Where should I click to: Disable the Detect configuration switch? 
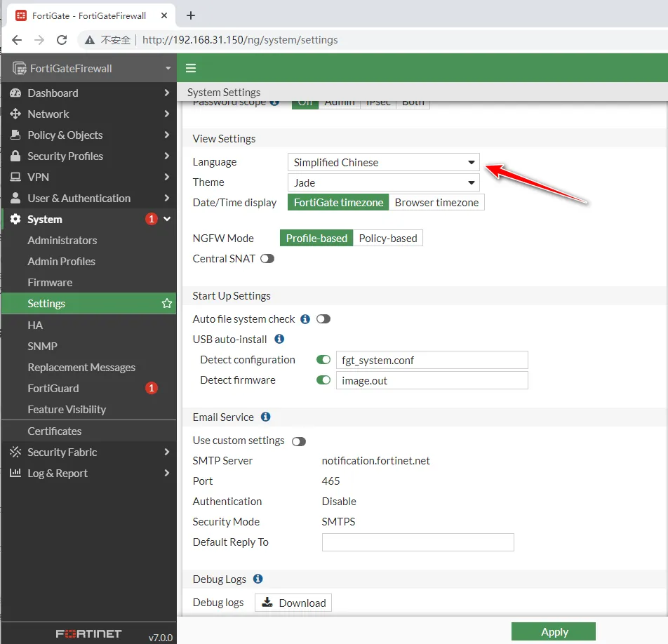point(323,360)
